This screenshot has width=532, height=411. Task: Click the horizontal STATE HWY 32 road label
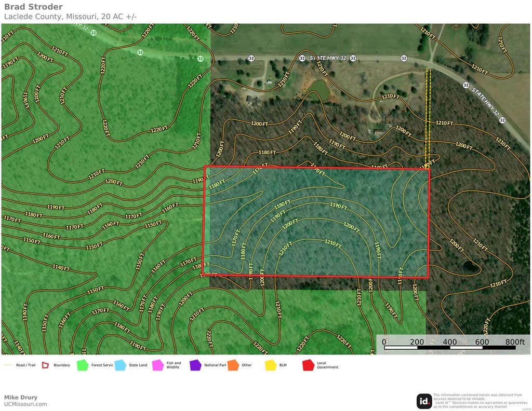(328, 58)
